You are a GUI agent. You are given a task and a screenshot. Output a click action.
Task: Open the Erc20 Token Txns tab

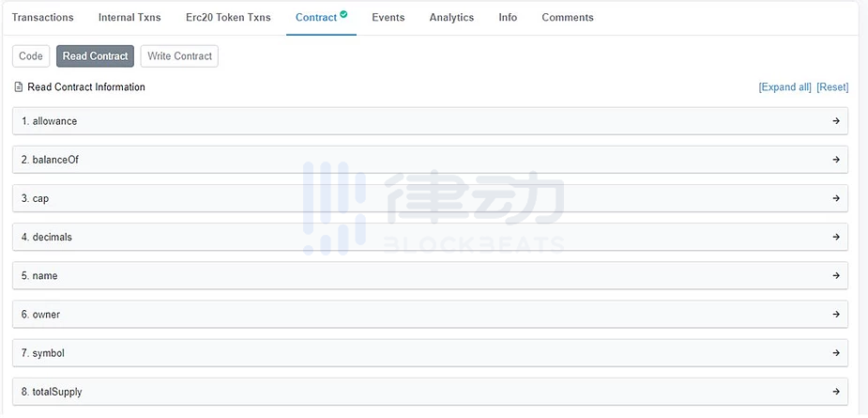click(x=228, y=18)
